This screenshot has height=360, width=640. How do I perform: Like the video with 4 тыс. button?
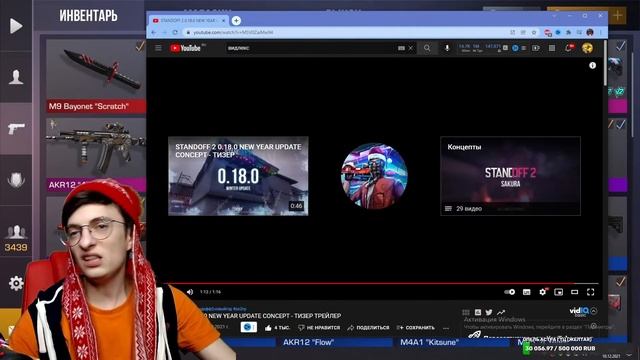click(x=277, y=328)
